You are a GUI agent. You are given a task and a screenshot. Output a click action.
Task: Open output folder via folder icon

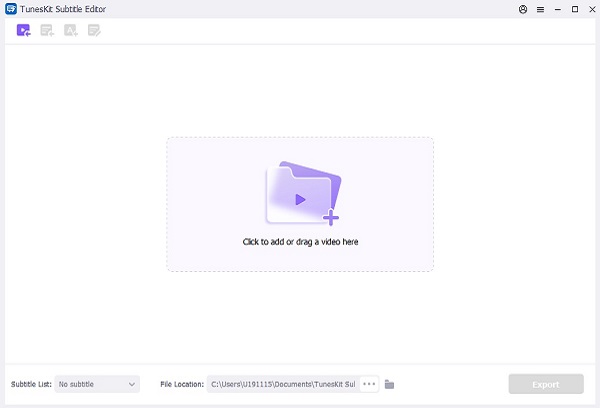click(x=390, y=384)
